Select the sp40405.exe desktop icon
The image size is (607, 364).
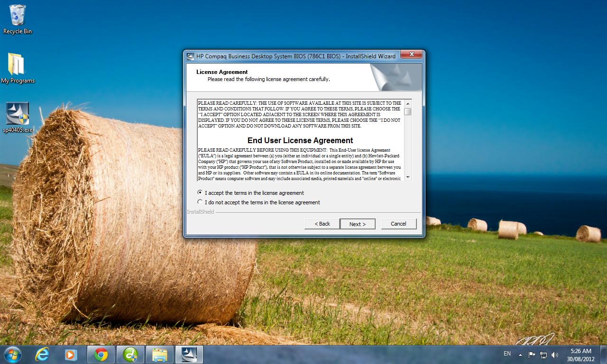18,118
